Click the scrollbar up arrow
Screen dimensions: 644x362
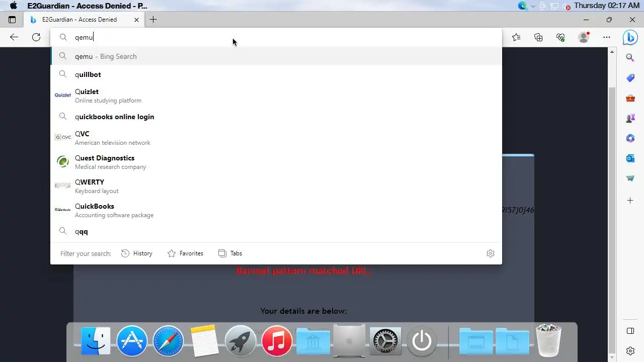click(612, 51)
